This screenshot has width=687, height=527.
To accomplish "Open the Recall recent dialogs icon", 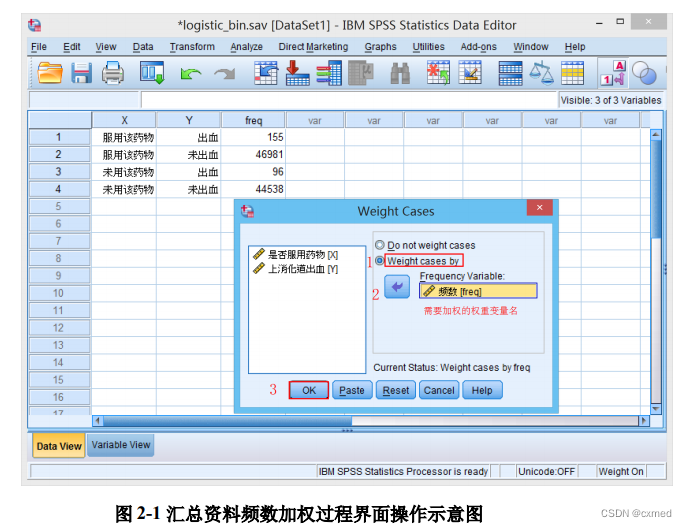I will [152, 73].
